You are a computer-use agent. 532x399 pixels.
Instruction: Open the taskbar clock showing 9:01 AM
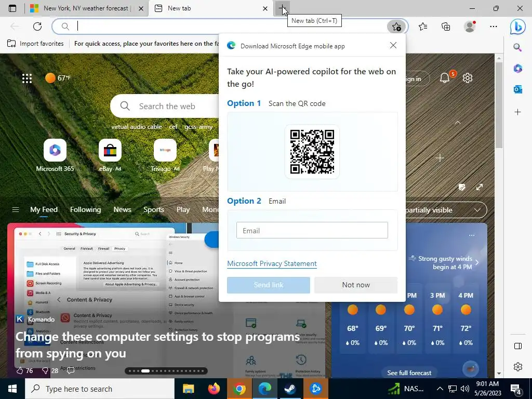[487, 389]
